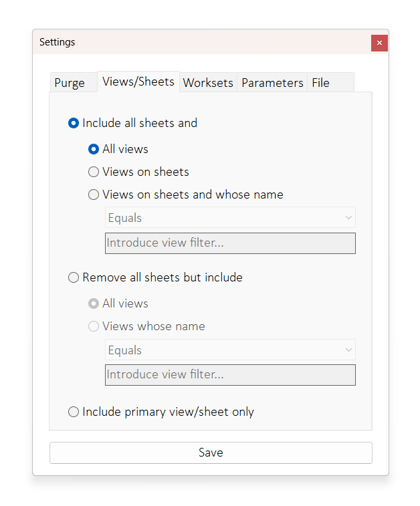Open the File tab
420x506 pixels.
(x=321, y=83)
